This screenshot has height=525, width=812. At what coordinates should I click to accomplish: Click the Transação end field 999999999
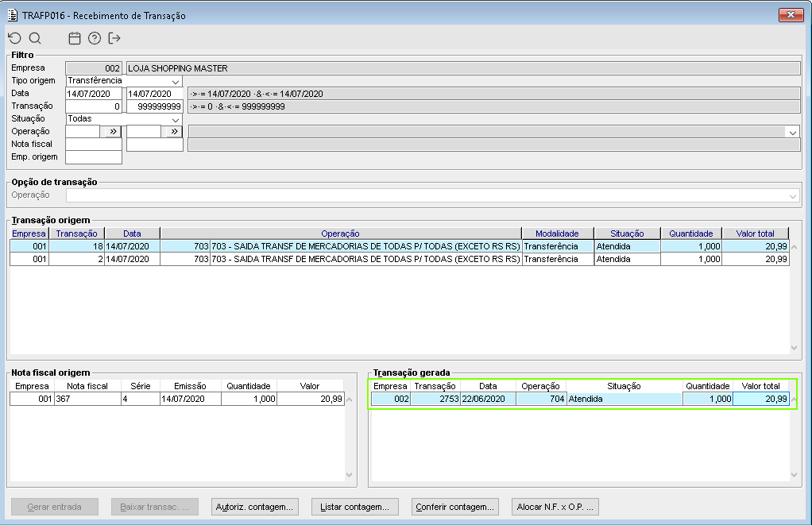[x=155, y=106]
